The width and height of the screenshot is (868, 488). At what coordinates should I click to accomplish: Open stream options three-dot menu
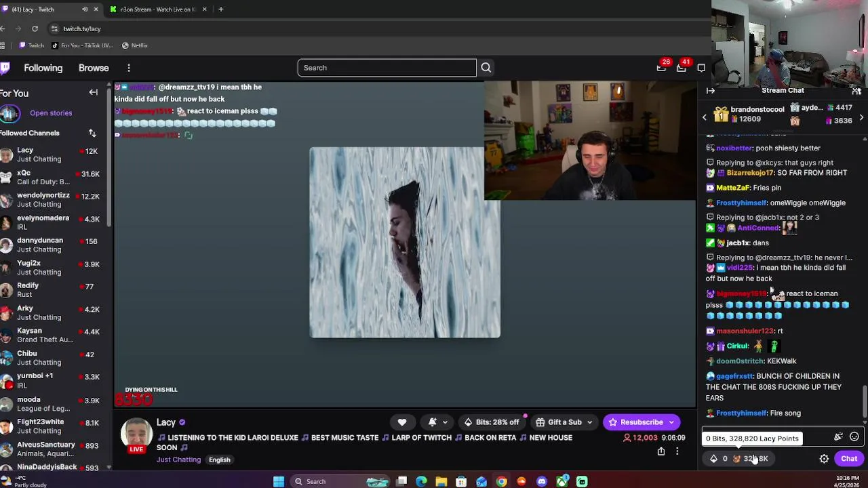tap(677, 451)
